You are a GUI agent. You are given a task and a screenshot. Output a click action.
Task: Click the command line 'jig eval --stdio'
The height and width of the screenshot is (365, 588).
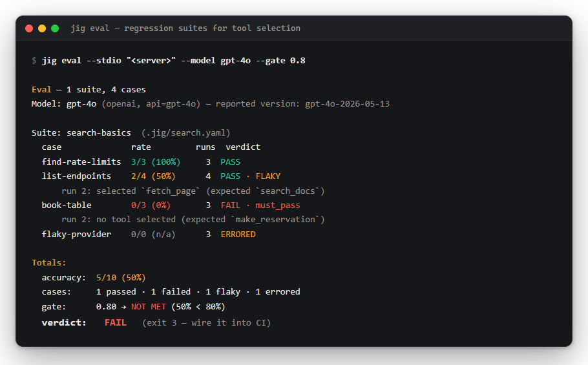point(81,61)
